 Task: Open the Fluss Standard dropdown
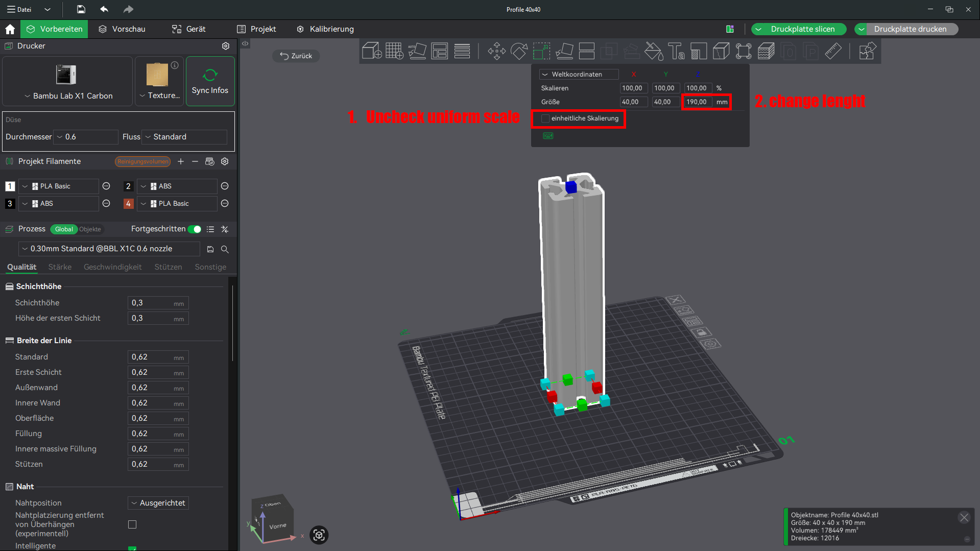click(x=184, y=137)
